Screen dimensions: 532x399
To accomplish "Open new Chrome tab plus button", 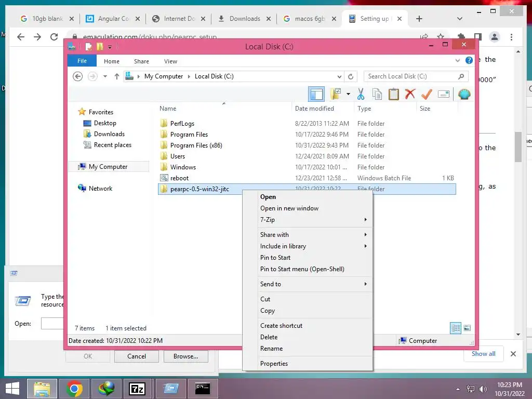I will pyautogui.click(x=419, y=19).
